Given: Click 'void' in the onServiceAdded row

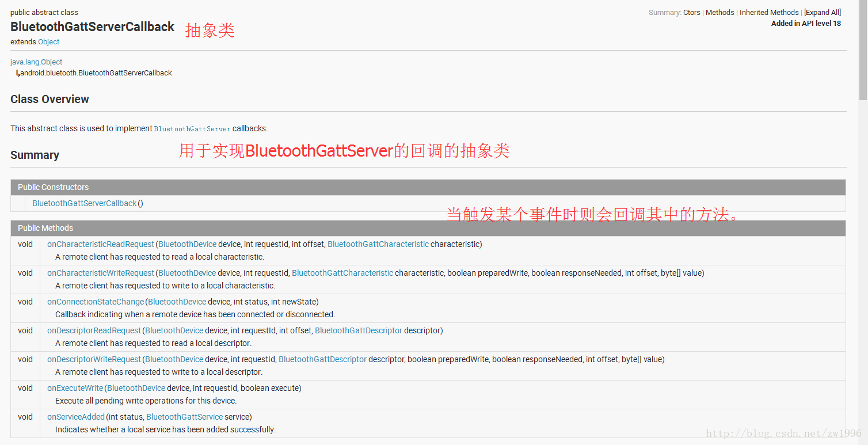Looking at the screenshot, I should coord(25,417).
